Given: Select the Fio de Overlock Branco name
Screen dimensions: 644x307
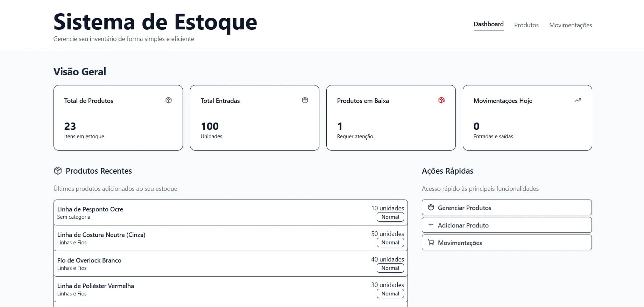Looking at the screenshot, I should coord(89,260).
